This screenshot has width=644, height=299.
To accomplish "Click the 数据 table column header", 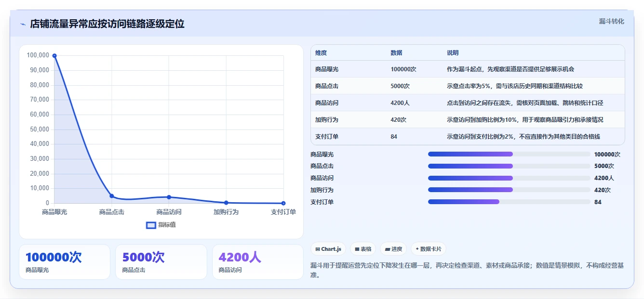I will [x=396, y=53].
